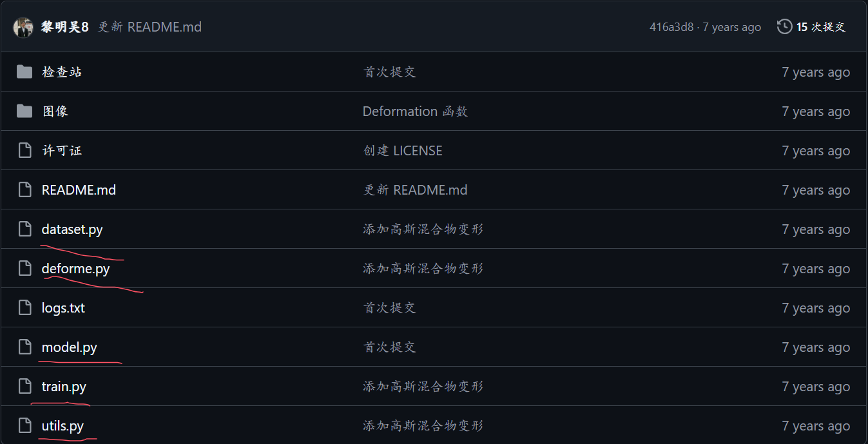Click the 更新 README.md commit message
The image size is (868, 444).
[x=149, y=26]
